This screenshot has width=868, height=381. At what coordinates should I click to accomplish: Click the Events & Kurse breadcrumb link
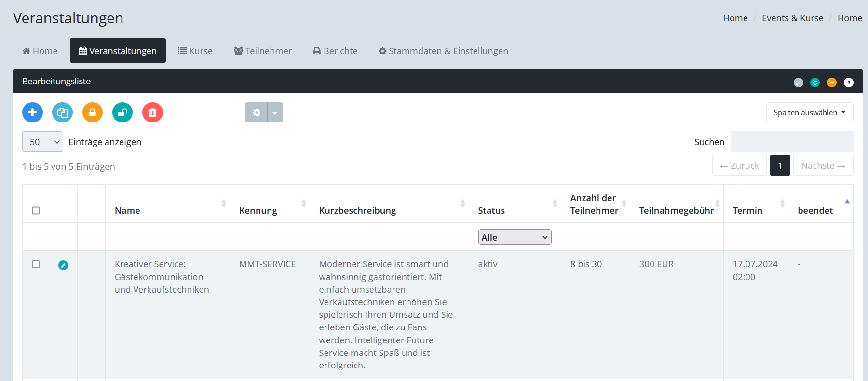click(x=792, y=18)
